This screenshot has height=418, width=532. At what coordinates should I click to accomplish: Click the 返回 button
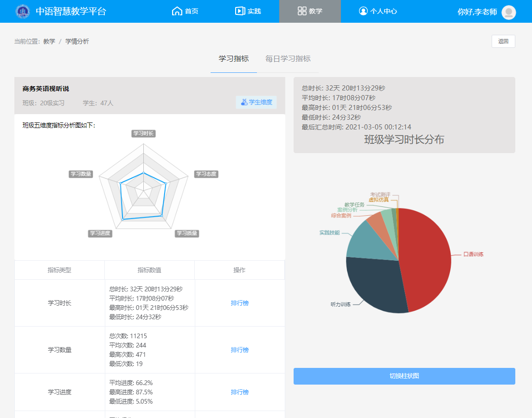click(503, 41)
